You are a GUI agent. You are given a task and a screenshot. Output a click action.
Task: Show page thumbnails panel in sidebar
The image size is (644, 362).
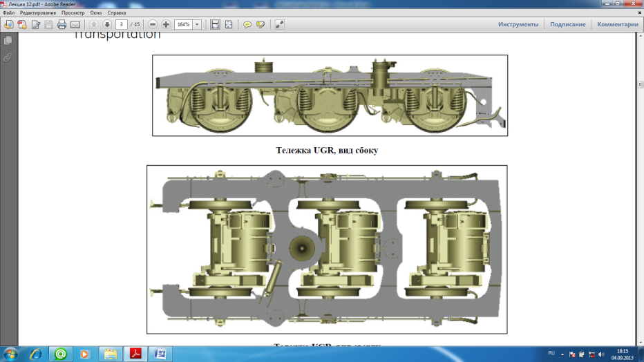(8, 41)
